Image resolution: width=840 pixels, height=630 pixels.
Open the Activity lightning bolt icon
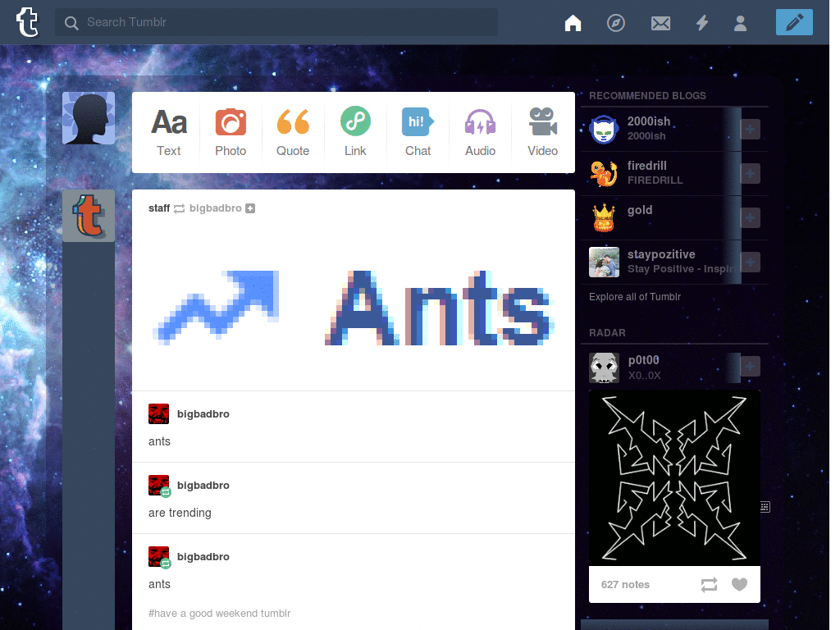click(702, 23)
